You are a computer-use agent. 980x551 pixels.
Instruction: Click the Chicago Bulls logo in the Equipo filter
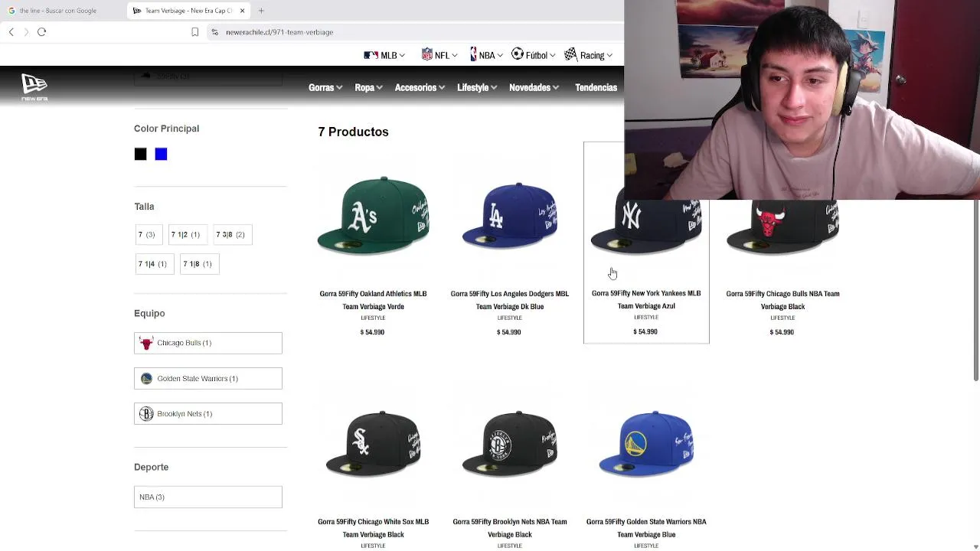tap(146, 343)
